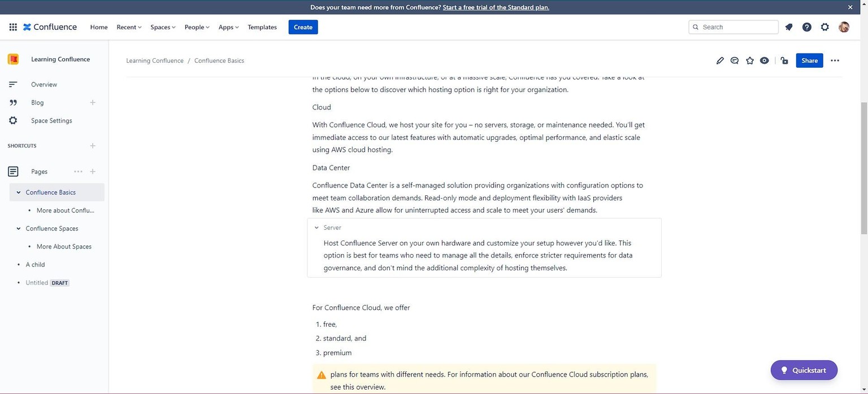The height and width of the screenshot is (394, 868).
Task: Collapse the Confluence Spaces tree item
Action: point(19,229)
